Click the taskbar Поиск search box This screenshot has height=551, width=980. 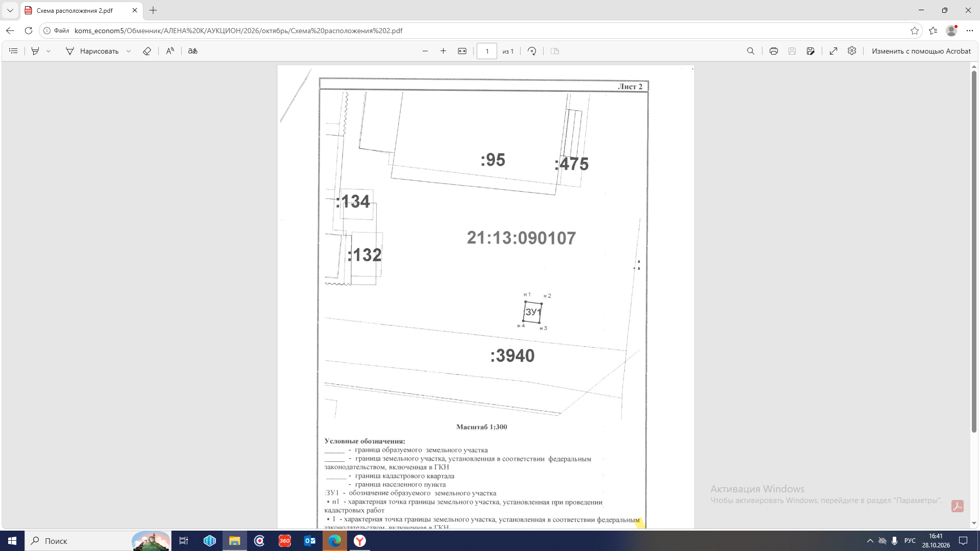coord(98,541)
